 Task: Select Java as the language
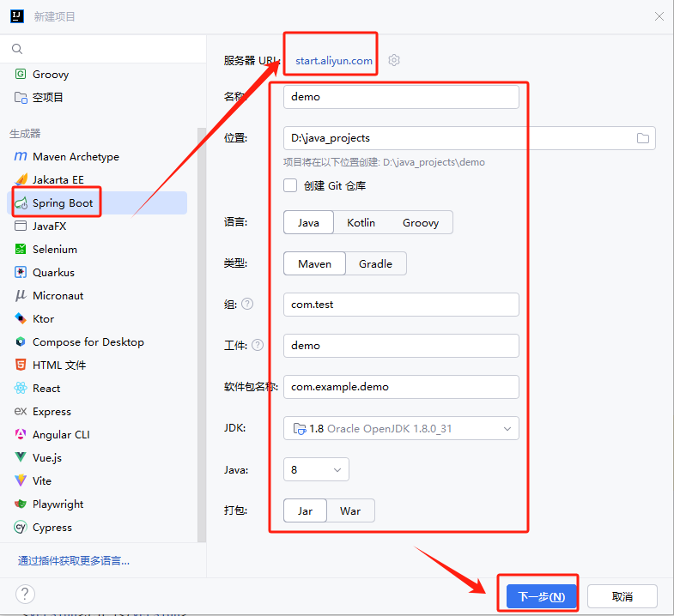pyautogui.click(x=308, y=222)
